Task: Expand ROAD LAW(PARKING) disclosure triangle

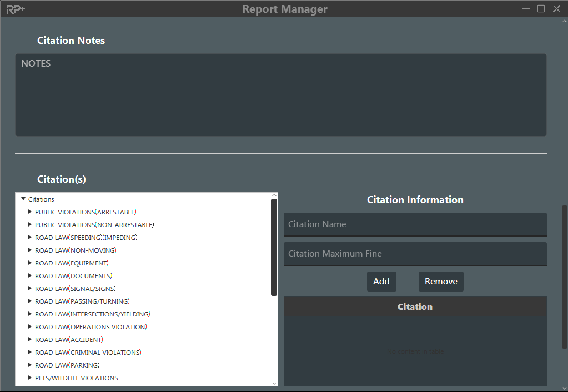Action: 30,365
